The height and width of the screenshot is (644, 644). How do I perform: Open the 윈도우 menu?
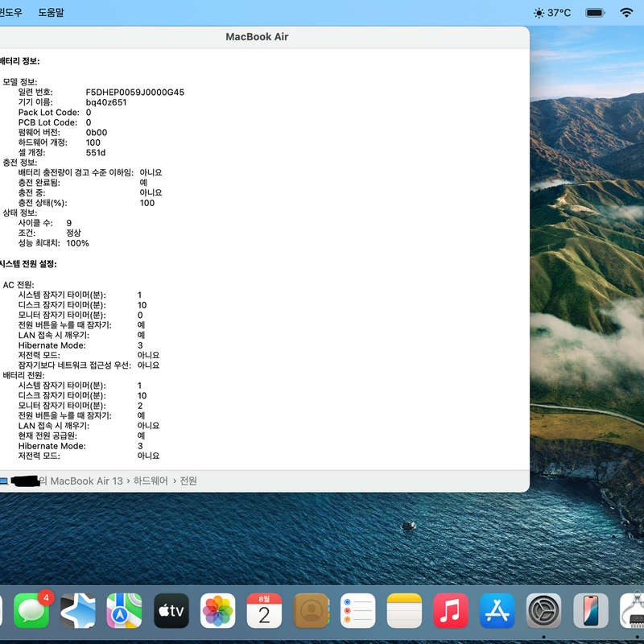click(x=10, y=12)
